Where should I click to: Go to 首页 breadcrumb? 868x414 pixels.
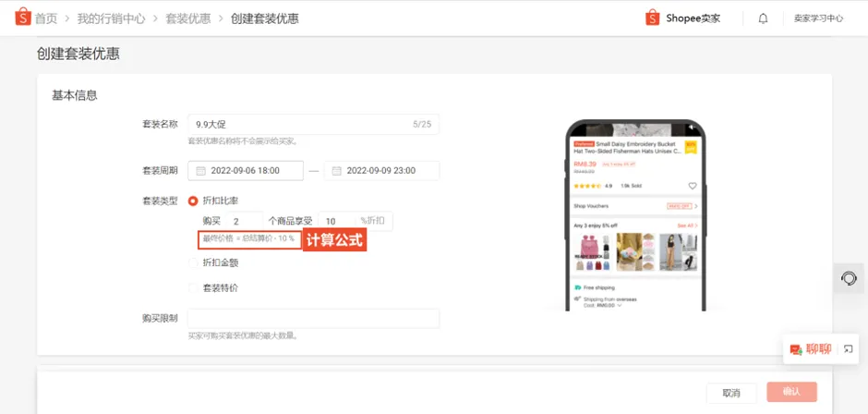[x=46, y=18]
